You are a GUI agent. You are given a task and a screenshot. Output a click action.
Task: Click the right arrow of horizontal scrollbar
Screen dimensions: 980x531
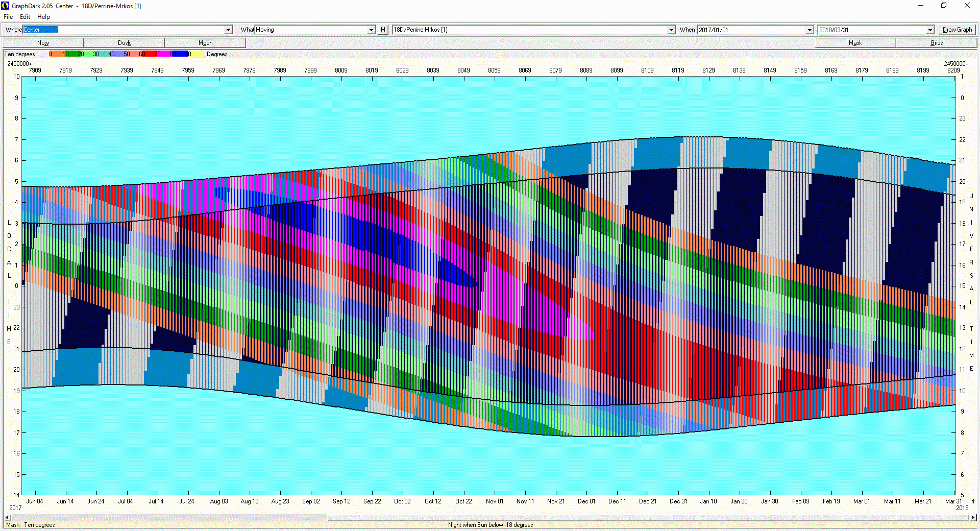973,517
